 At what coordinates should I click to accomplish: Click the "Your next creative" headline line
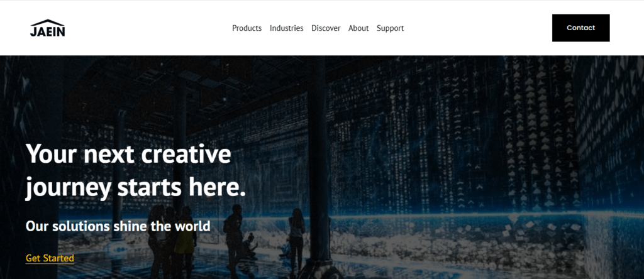coord(128,155)
